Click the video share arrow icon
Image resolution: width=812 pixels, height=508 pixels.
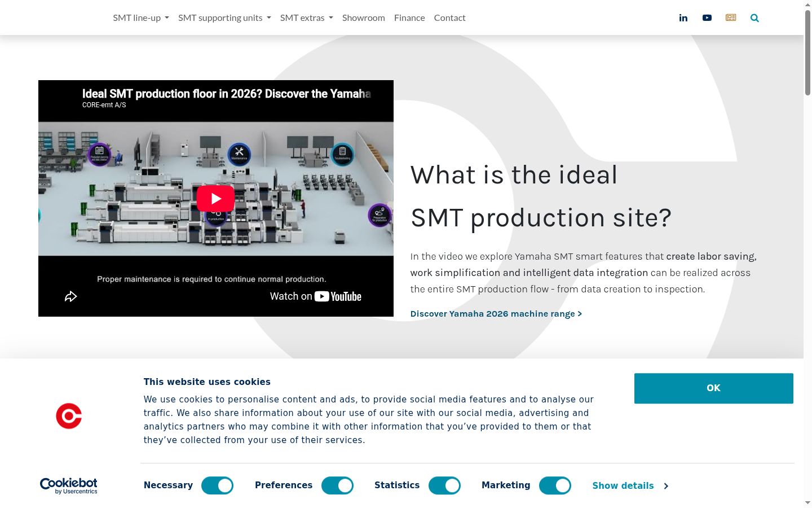click(x=70, y=296)
